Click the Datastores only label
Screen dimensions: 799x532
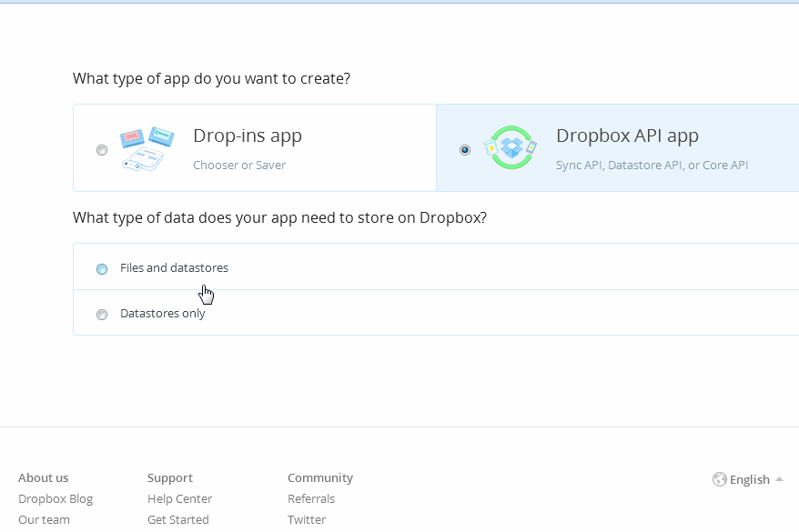point(163,314)
